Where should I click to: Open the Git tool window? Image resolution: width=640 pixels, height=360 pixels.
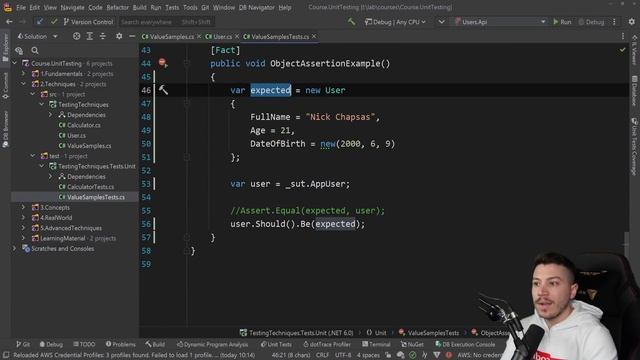(23, 344)
